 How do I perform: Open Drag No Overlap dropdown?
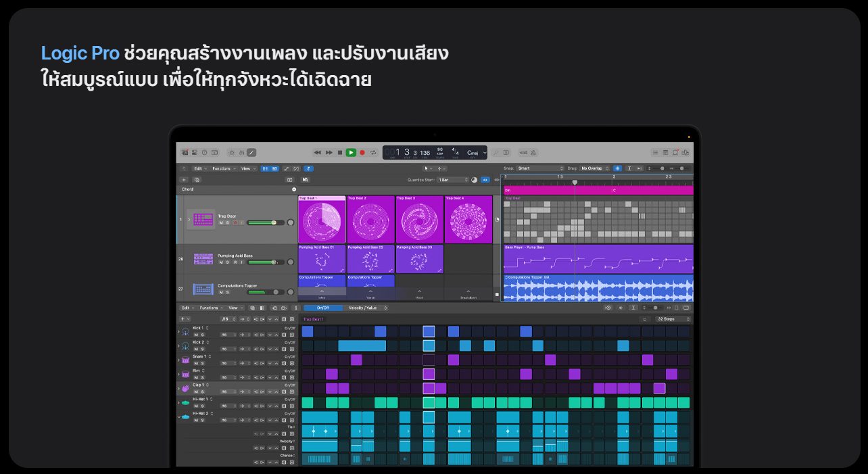(x=595, y=168)
